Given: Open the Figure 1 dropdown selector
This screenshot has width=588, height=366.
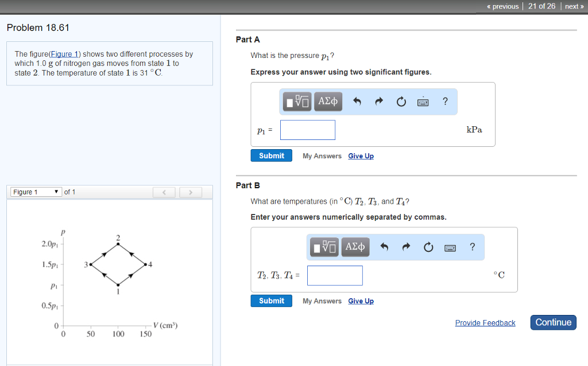Looking at the screenshot, I should tap(36, 192).
